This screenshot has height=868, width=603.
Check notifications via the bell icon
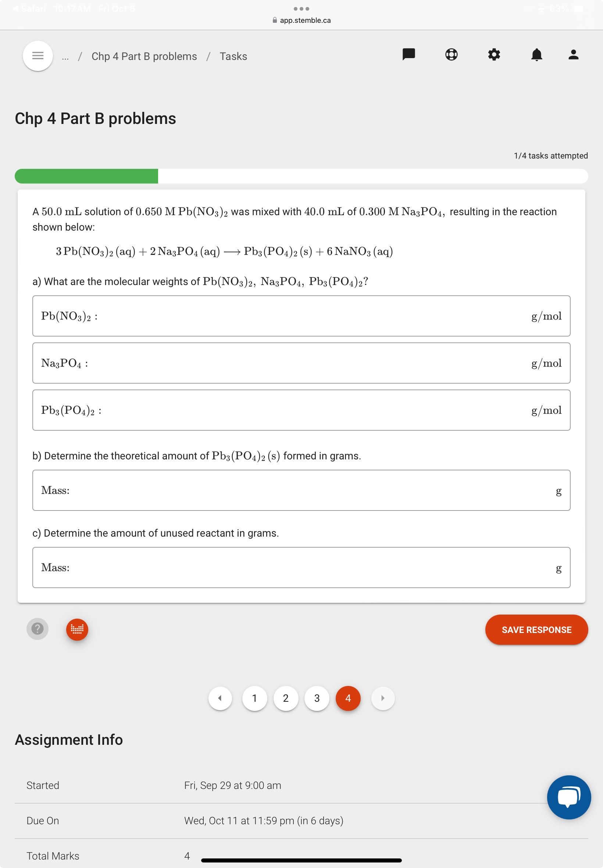pos(536,55)
